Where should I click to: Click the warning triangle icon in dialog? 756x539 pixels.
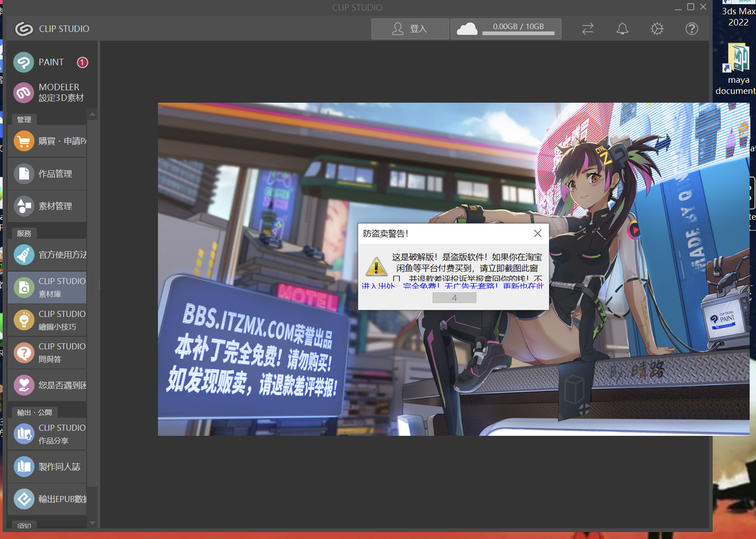[x=376, y=267]
